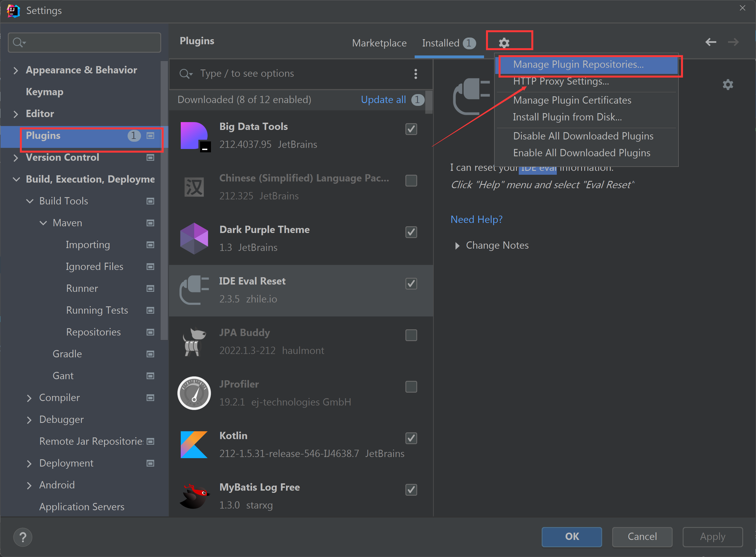
Task: Click the project-level icon beside Maven
Action: 150,223
